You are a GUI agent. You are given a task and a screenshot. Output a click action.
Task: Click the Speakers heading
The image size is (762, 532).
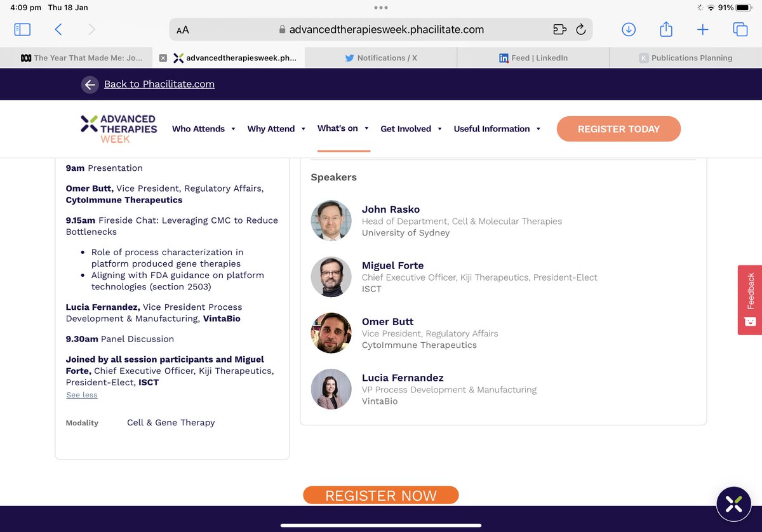(x=333, y=177)
